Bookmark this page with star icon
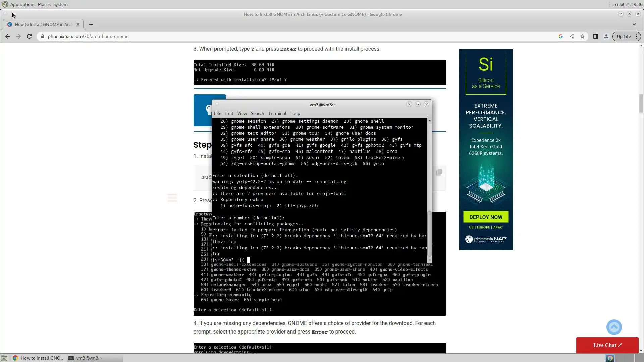The height and width of the screenshot is (362, 644). click(582, 36)
